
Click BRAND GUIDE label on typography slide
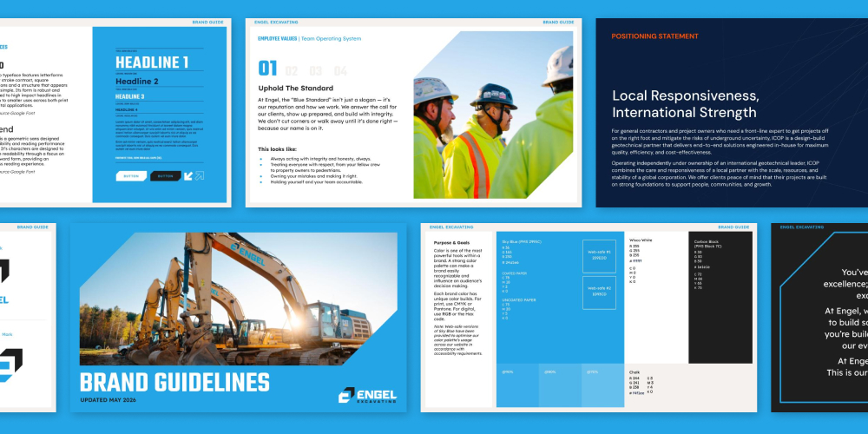(x=208, y=23)
